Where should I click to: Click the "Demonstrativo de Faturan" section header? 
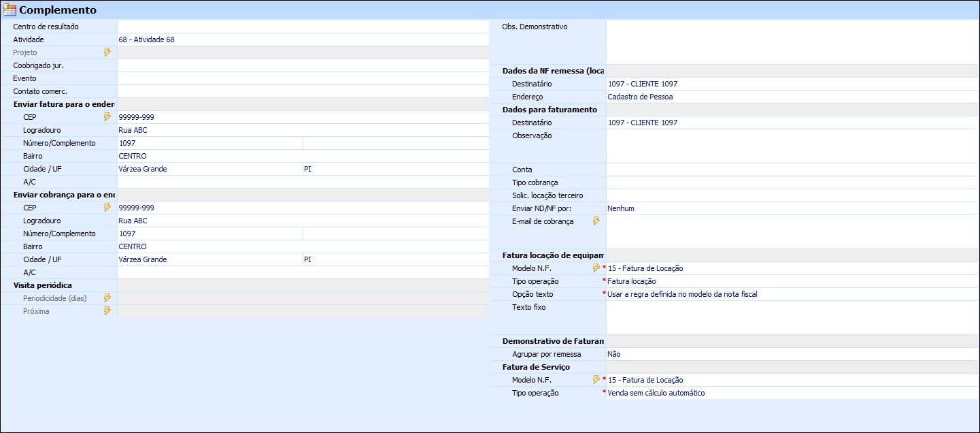coord(553,341)
